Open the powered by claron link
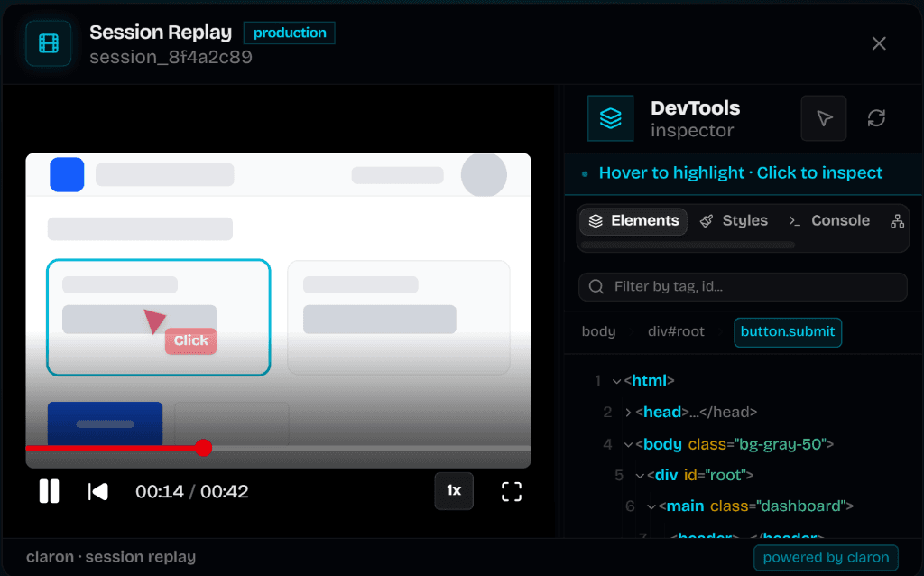This screenshot has width=924, height=576. click(826, 558)
